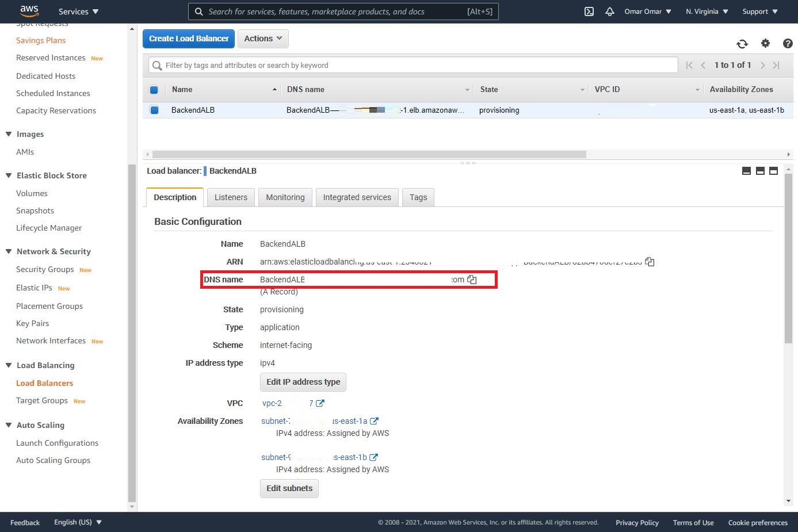Open the Omar Omar account menu
Image resolution: width=798 pixels, height=532 pixels.
(x=648, y=12)
